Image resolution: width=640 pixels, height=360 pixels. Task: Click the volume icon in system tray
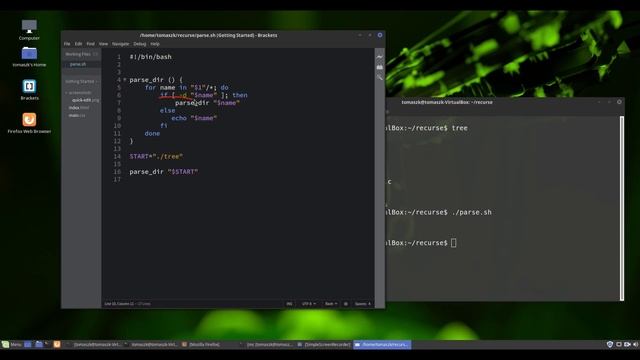point(635,344)
